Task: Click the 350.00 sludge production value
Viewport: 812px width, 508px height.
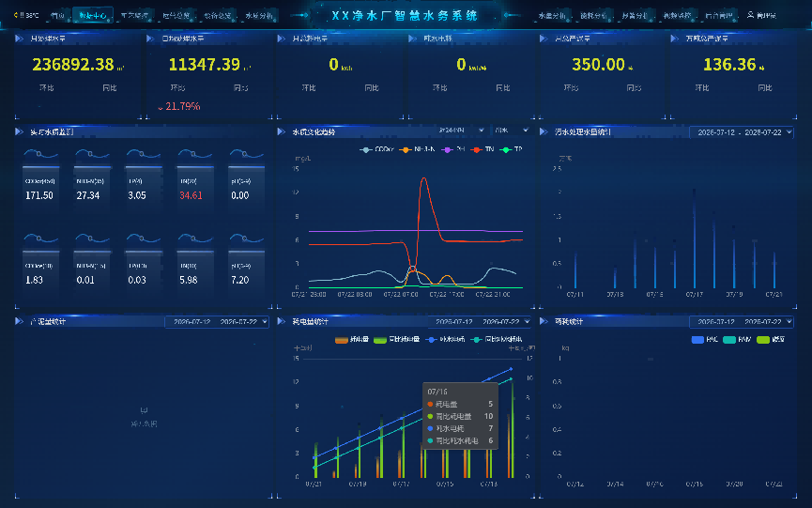Action: 598,64
